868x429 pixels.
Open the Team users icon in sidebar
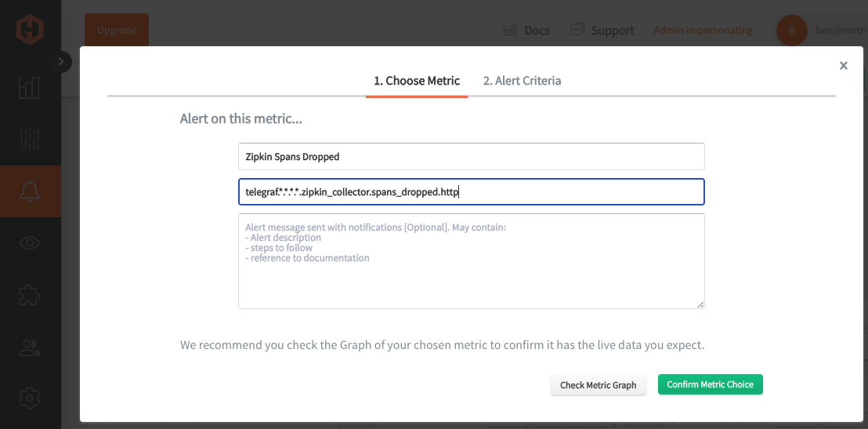coord(29,347)
